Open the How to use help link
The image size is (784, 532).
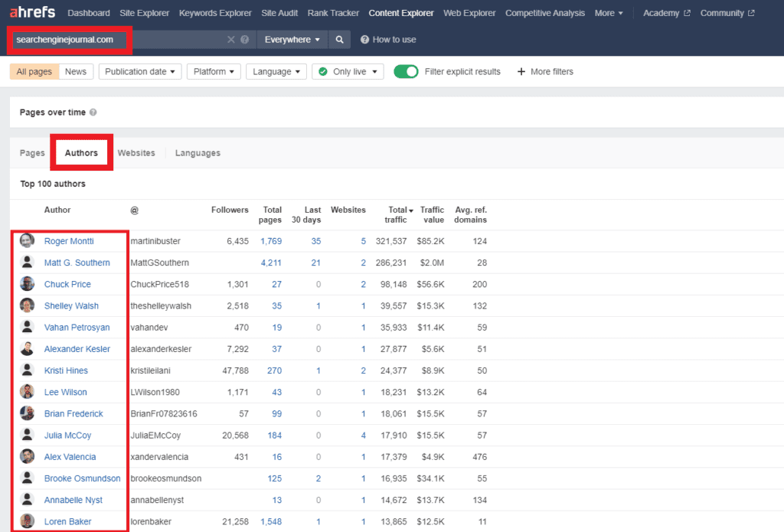[x=388, y=40]
